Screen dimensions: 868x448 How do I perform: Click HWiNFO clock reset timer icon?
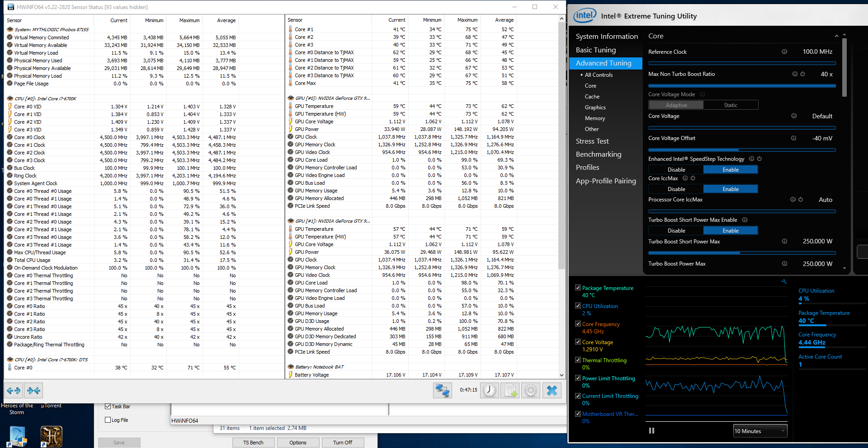coord(489,390)
